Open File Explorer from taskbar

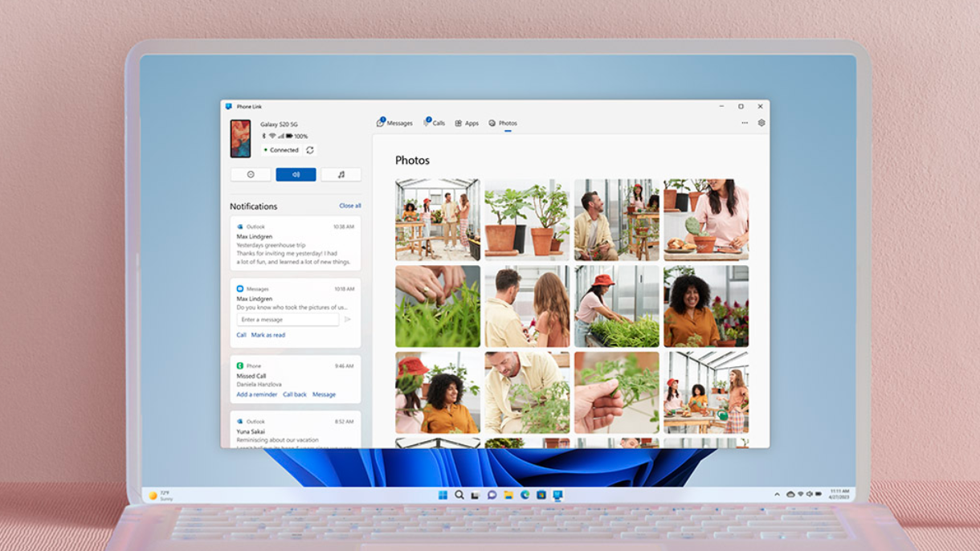(508, 496)
